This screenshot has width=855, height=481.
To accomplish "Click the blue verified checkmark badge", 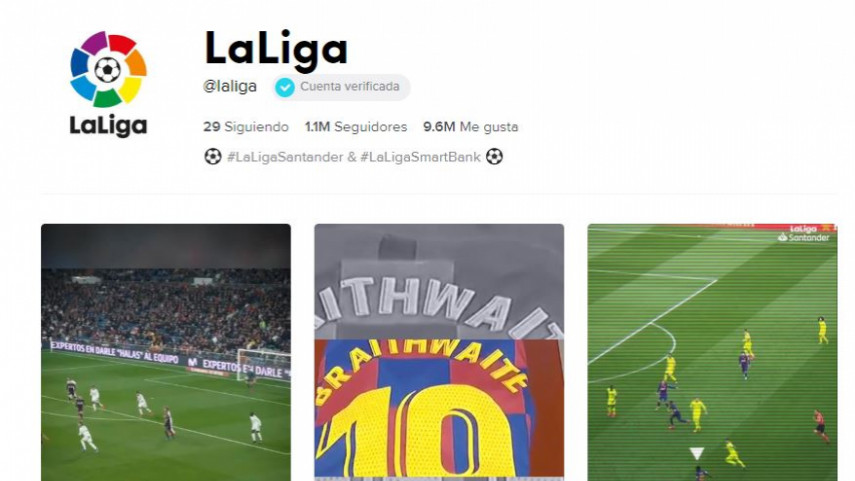I will point(285,87).
